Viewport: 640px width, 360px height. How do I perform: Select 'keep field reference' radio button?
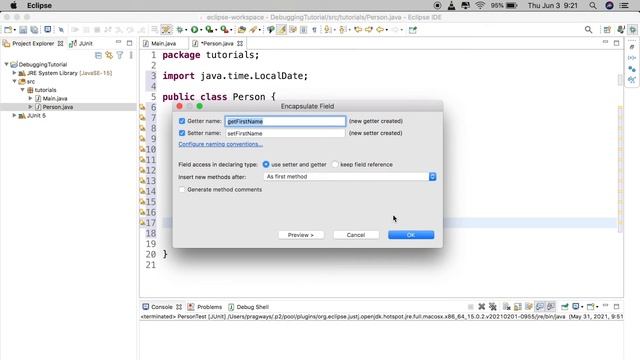[x=335, y=164]
